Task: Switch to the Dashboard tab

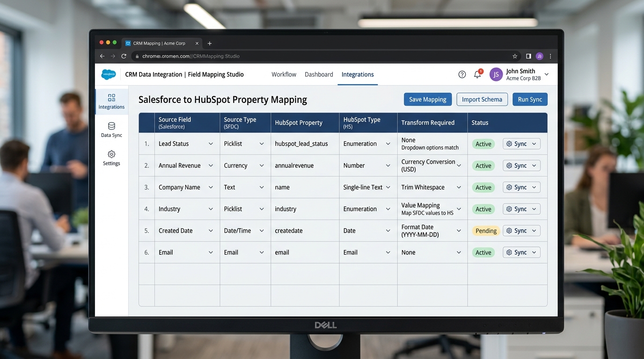Action: coord(319,74)
